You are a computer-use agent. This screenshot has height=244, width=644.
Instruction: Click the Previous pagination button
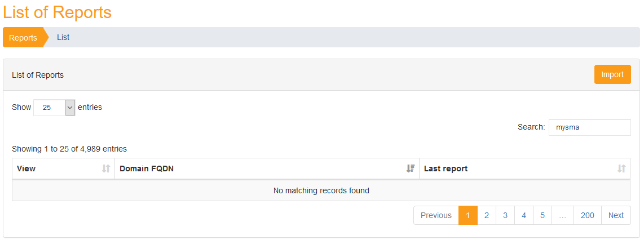[436, 215]
